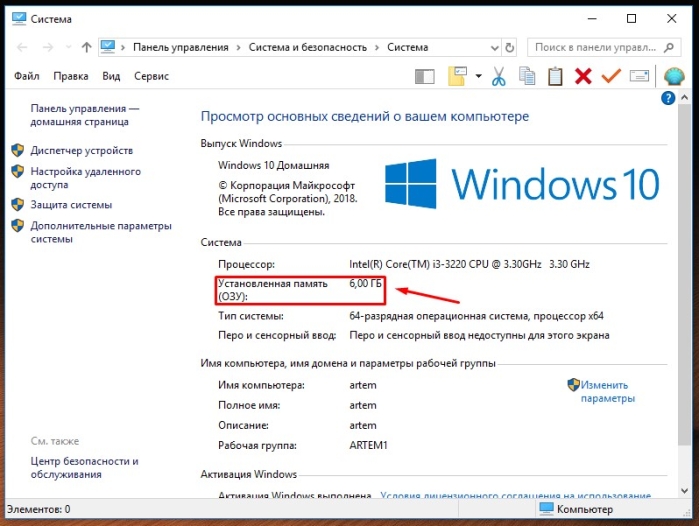Open Диспетчер устройств link
699x526 pixels.
(x=82, y=151)
